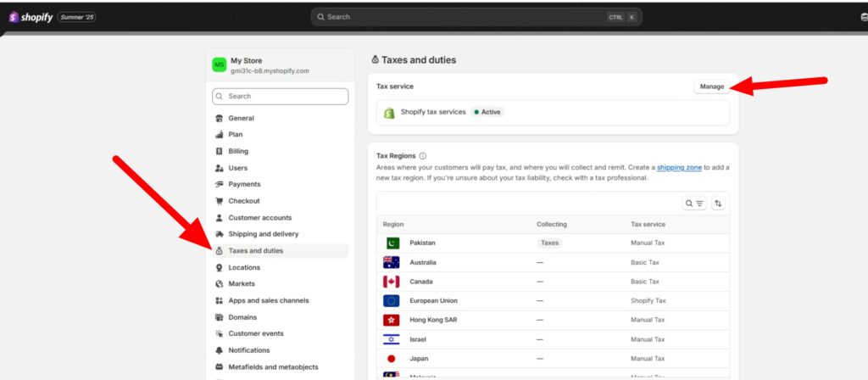The image size is (868, 380).
Task: Click the Australia flag icon
Action: coord(392,263)
